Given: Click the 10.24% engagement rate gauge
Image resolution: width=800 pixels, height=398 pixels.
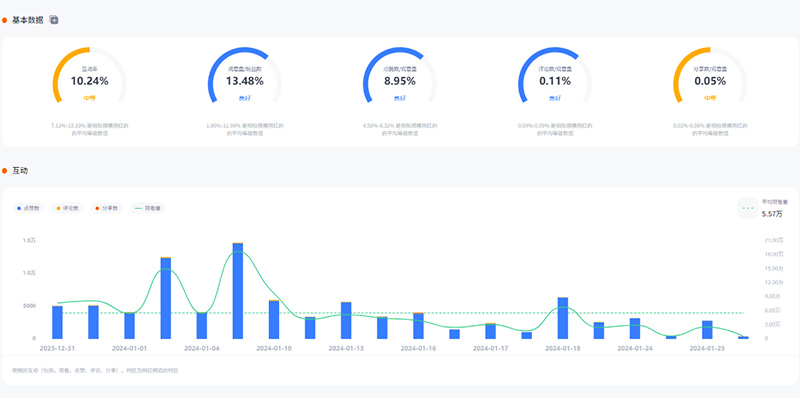Looking at the screenshot, I should pos(89,76).
